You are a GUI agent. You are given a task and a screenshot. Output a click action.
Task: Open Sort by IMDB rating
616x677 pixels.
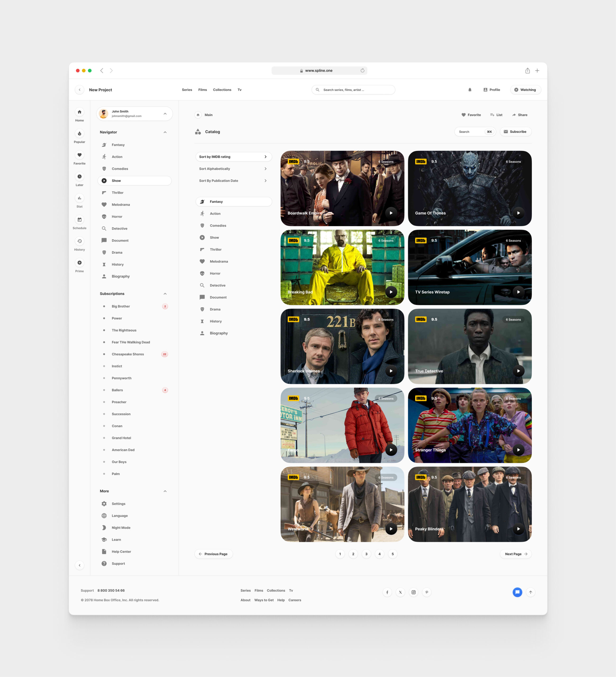click(234, 157)
